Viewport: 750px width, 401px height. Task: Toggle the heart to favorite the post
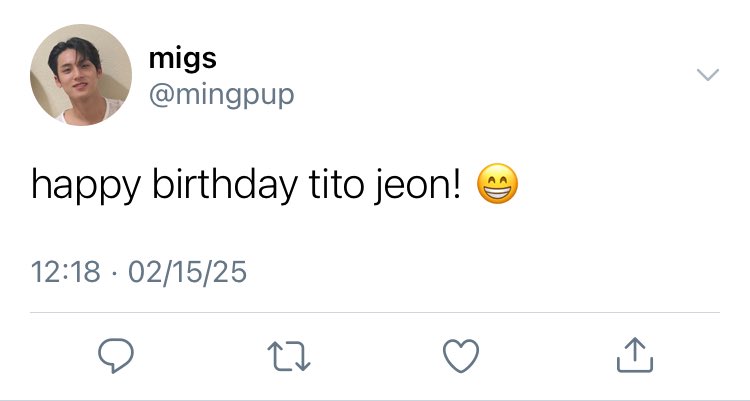pos(461,356)
